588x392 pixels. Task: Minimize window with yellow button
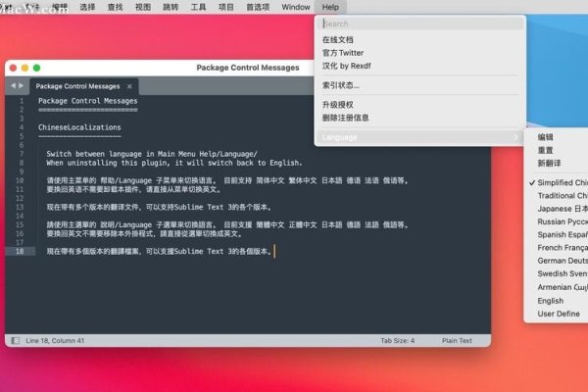24,68
